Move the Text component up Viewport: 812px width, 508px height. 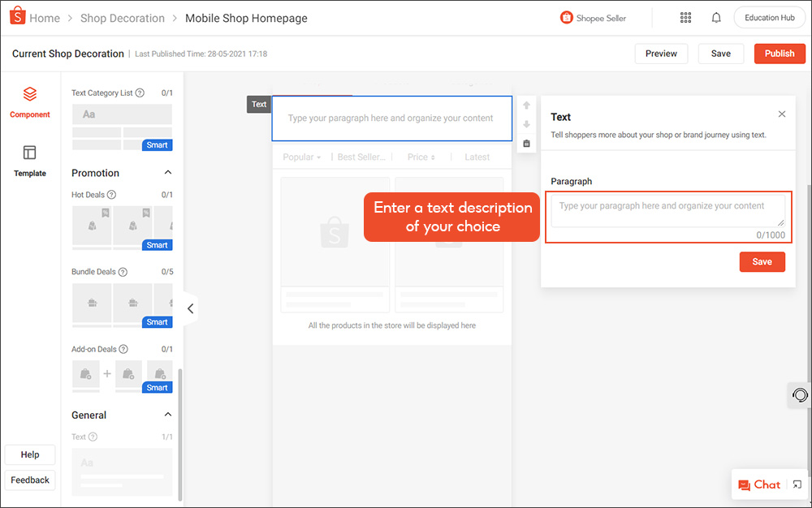[526, 105]
